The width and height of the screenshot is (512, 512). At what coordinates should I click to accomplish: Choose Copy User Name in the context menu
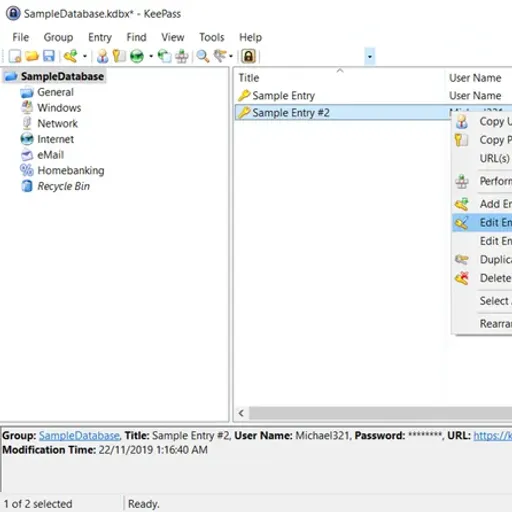(483, 121)
